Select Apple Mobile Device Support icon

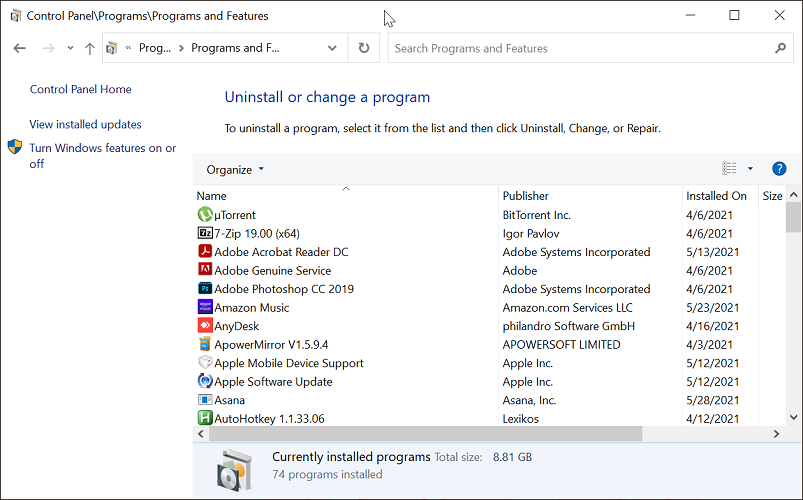pos(205,362)
